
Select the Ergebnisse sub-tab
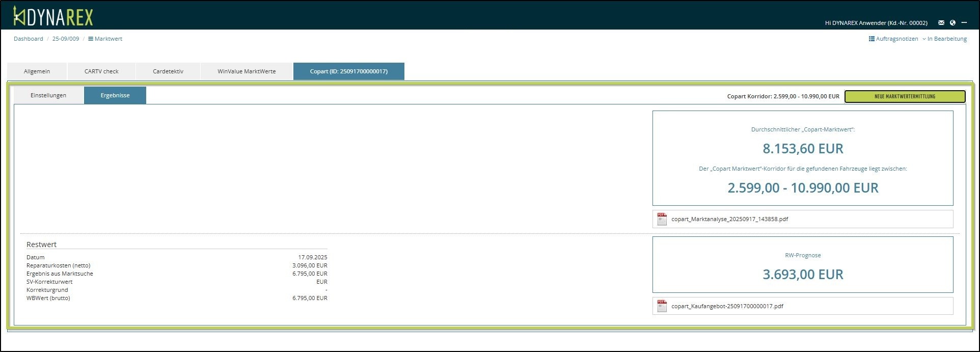[115, 95]
